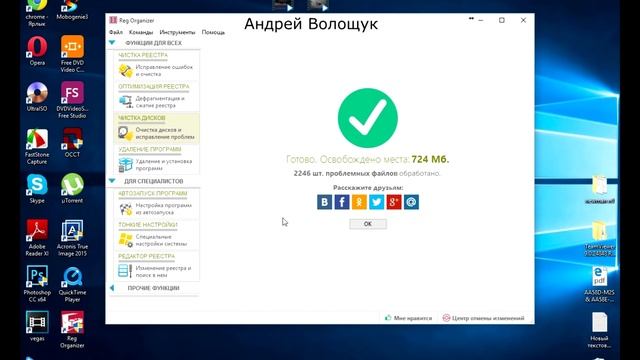Collapse the Функции для всех section
The width and height of the screenshot is (640, 360).
point(112,42)
